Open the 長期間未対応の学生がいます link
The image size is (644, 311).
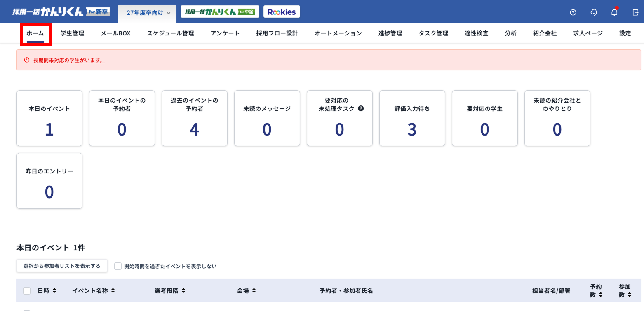[68, 60]
